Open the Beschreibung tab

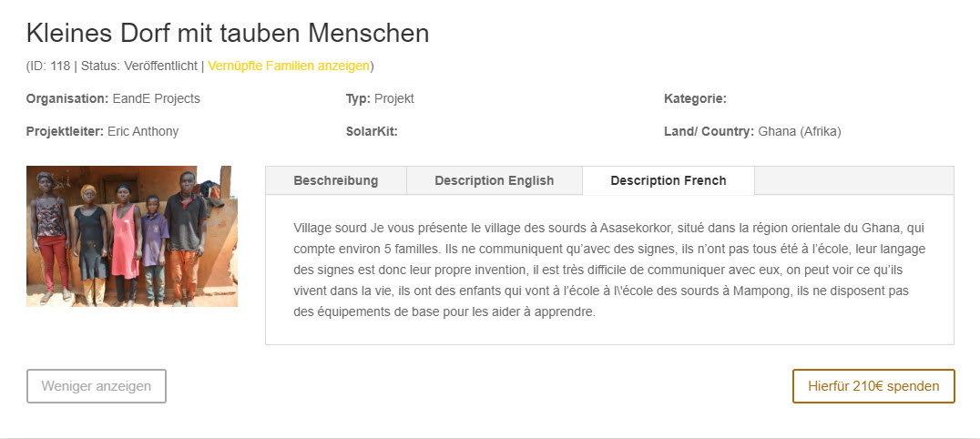(x=335, y=180)
